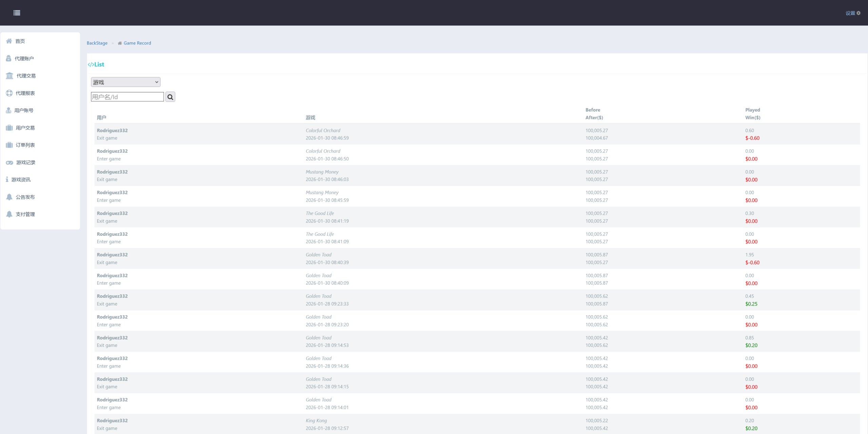Click the hamburger menu icon in header

tap(17, 13)
